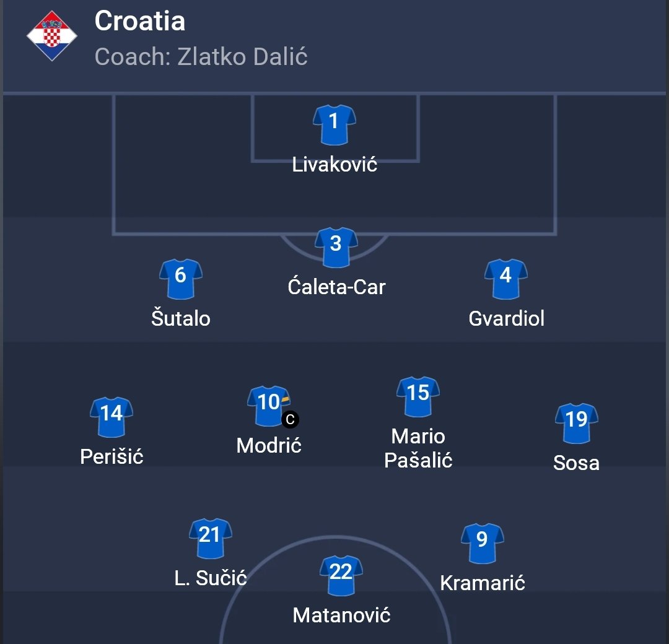669x644 pixels.
Task: Click Kramarić's number 9 shirt icon
Action: 482,543
